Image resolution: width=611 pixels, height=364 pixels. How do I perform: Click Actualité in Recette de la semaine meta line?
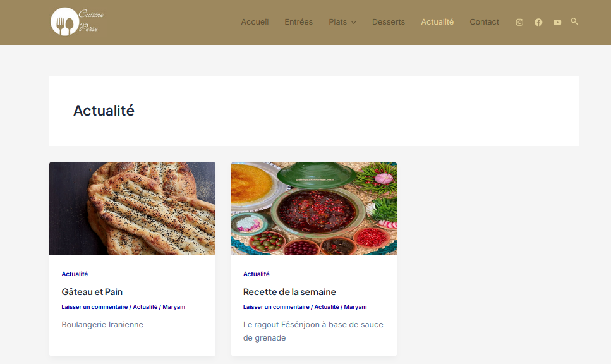click(x=327, y=307)
